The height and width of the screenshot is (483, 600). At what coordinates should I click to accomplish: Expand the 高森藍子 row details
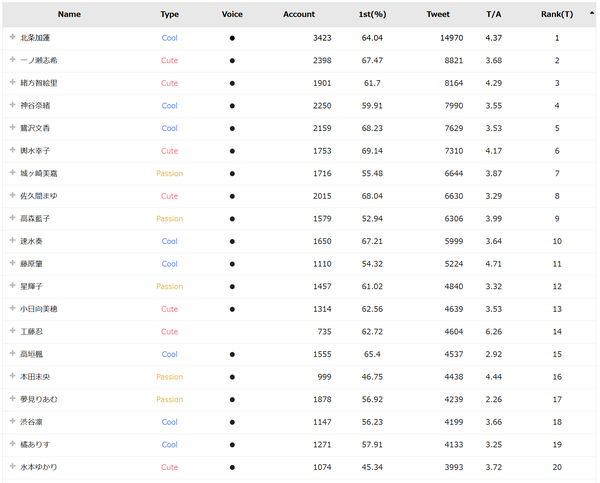pos(12,218)
